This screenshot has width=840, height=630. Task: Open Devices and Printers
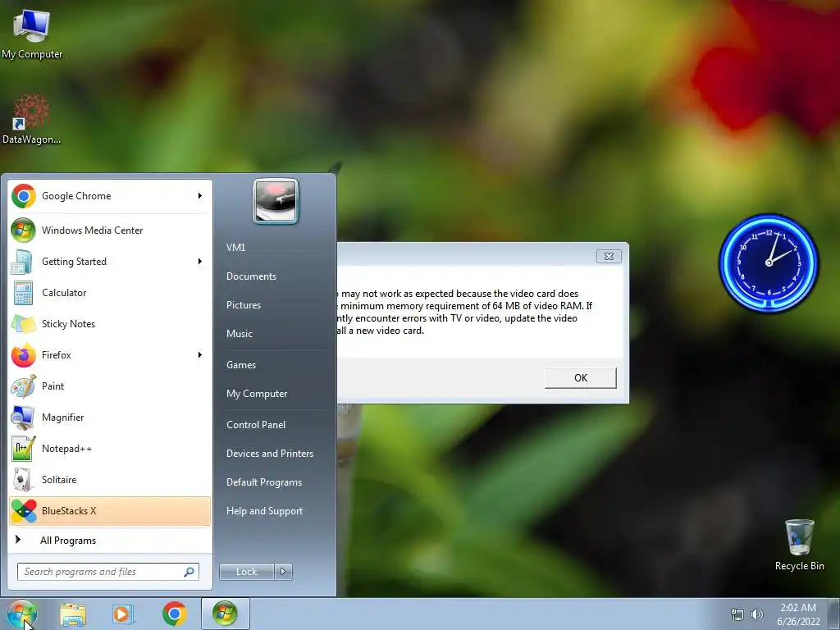276,454
